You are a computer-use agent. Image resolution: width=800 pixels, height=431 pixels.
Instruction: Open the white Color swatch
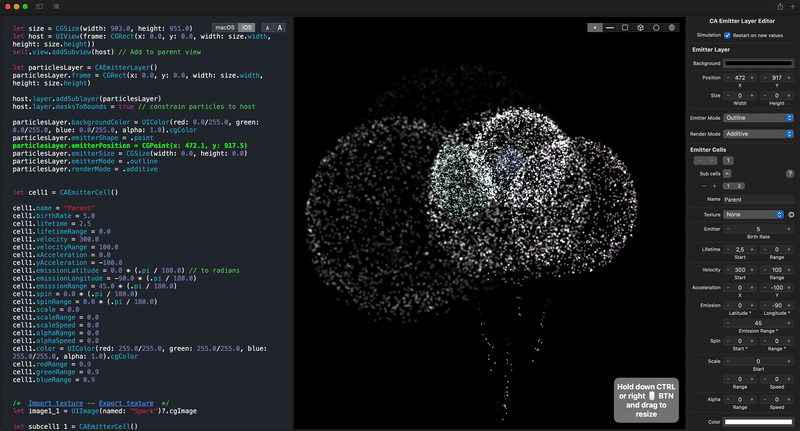point(759,422)
